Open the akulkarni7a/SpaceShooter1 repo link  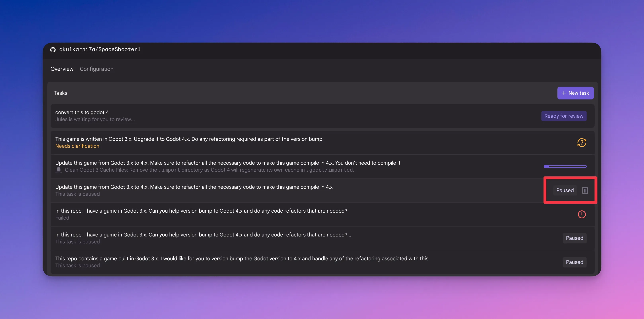[100, 50]
